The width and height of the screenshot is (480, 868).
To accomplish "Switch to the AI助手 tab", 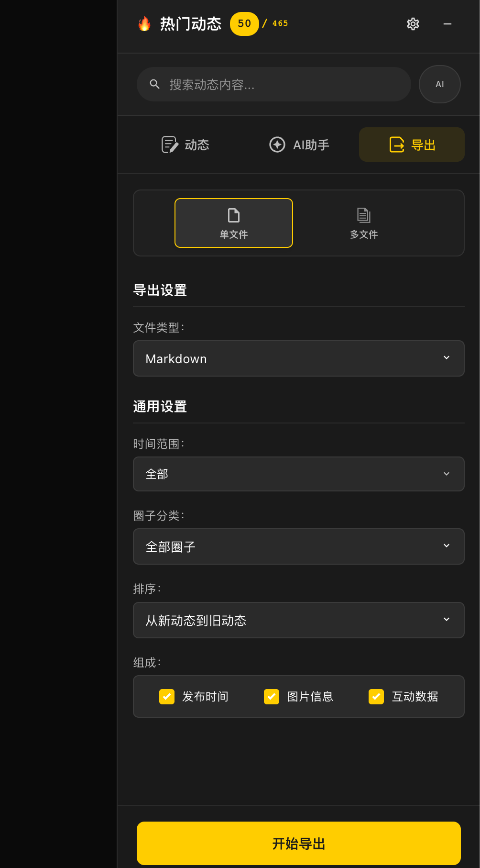I will point(299,145).
